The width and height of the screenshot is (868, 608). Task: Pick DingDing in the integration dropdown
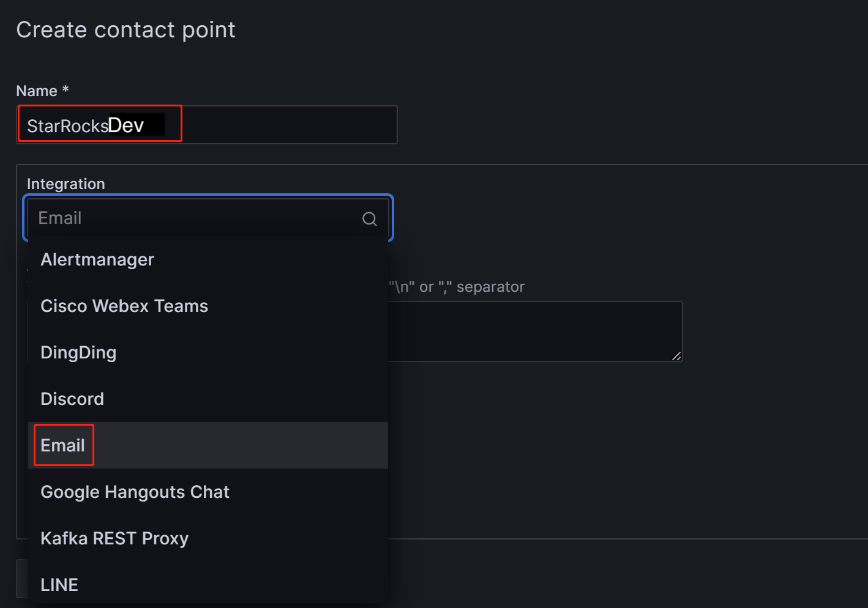(78, 353)
